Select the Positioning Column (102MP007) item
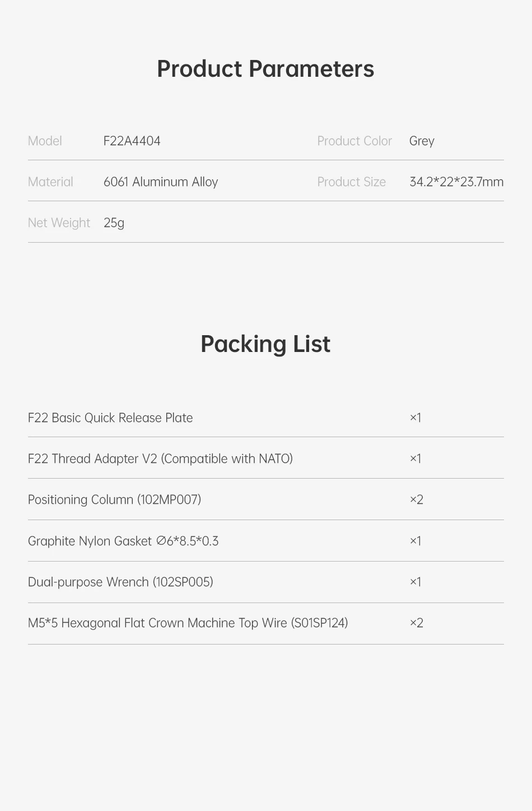The width and height of the screenshot is (532, 811). tap(114, 500)
